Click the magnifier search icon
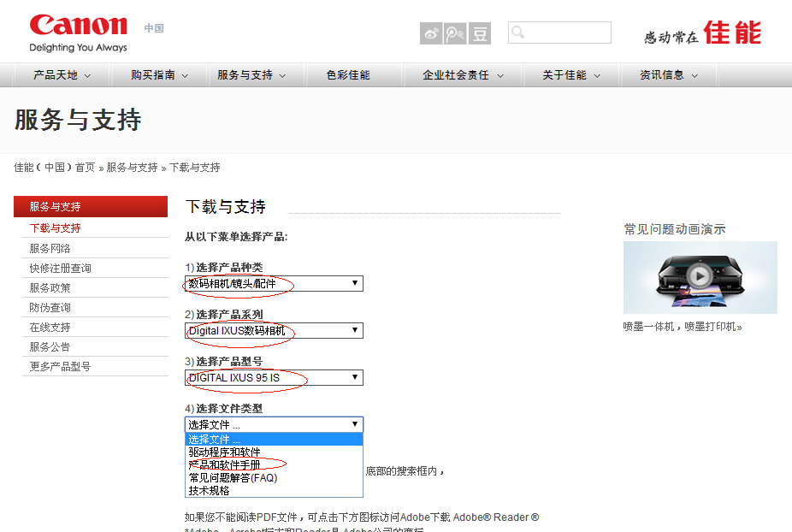 (517, 33)
